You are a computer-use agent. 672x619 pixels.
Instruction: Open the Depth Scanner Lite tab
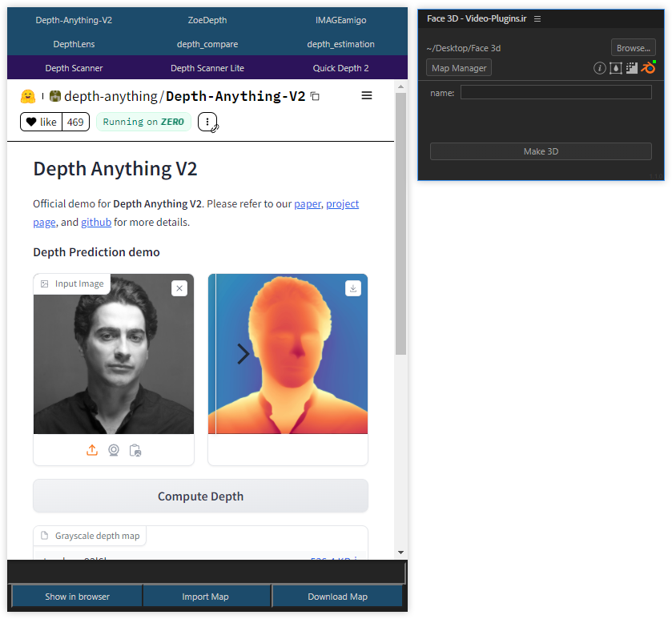207,68
